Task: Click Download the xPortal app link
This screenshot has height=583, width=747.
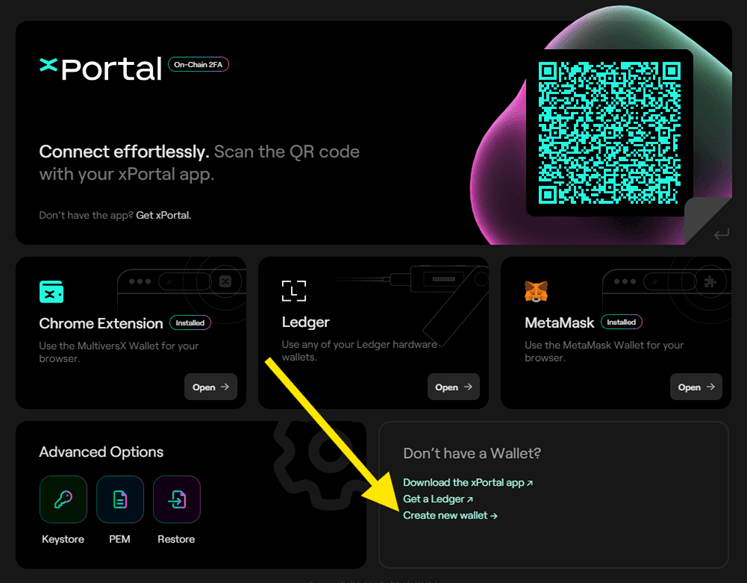Action: click(468, 482)
